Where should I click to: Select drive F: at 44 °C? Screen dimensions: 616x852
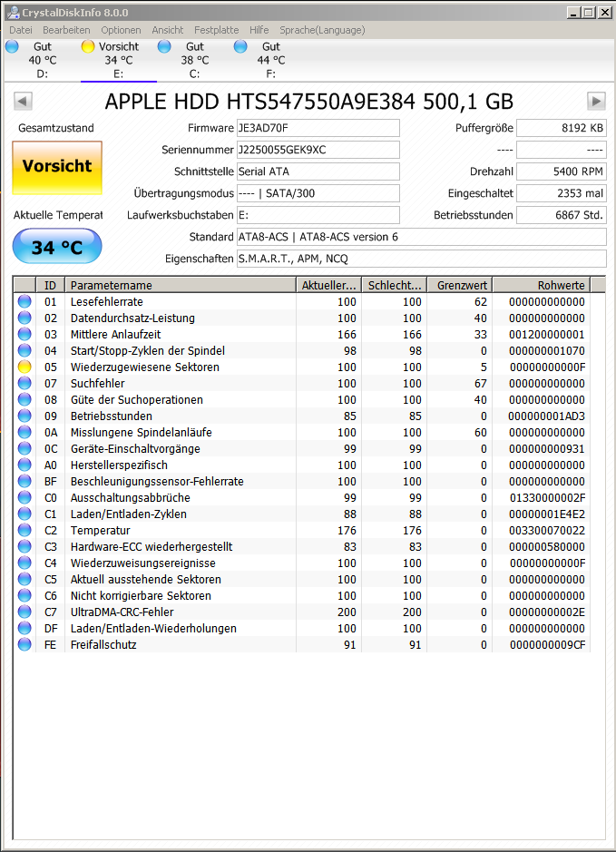[270, 60]
